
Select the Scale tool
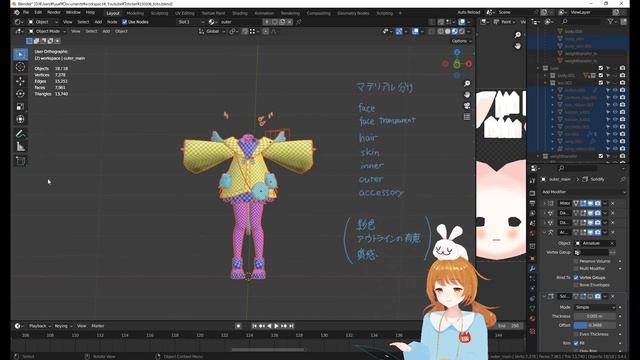pyautogui.click(x=20, y=107)
